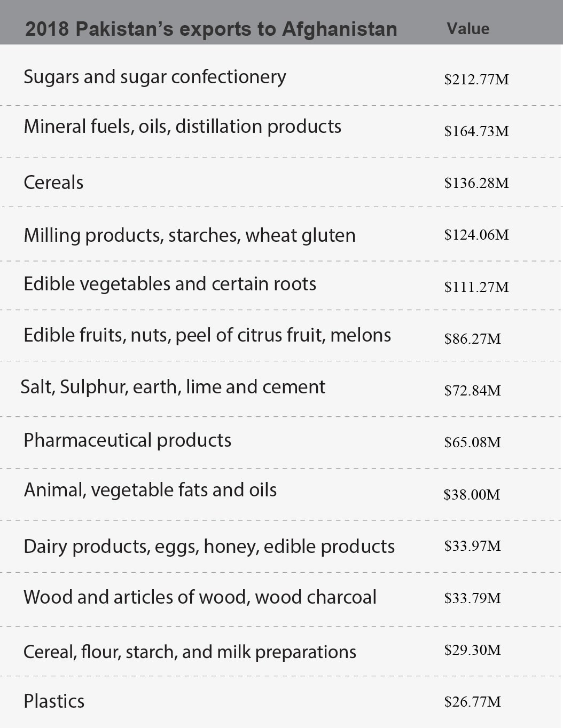Select 'Mineral fuels, oils, distillation products' text

(x=182, y=126)
